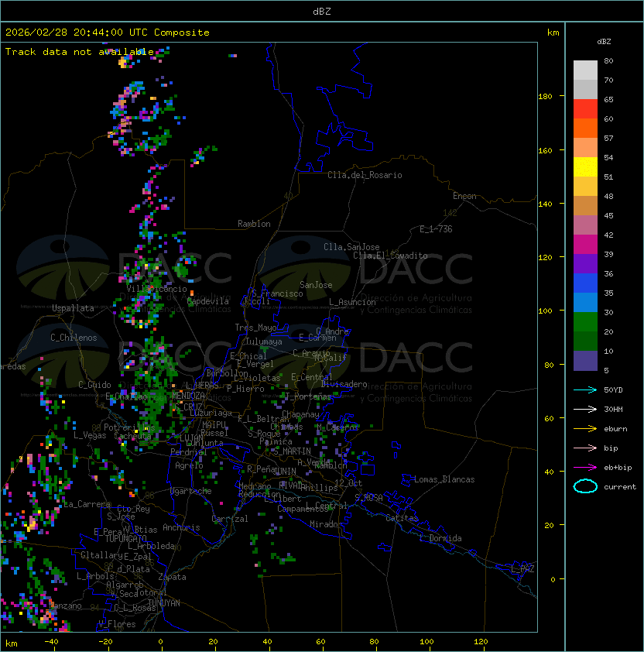Click the dBZ title at the top
Screen dimensions: 644x652
(x=321, y=12)
